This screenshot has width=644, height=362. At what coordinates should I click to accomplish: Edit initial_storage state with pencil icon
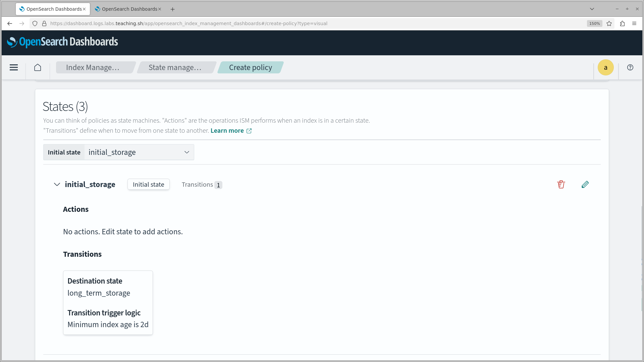tap(585, 184)
